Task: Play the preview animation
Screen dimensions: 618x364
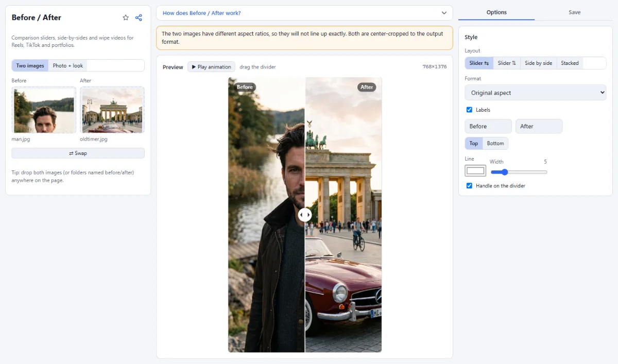Action: point(211,67)
